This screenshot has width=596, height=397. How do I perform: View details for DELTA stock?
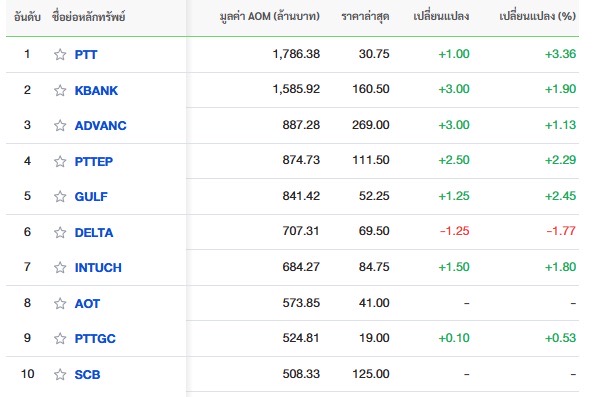click(94, 232)
